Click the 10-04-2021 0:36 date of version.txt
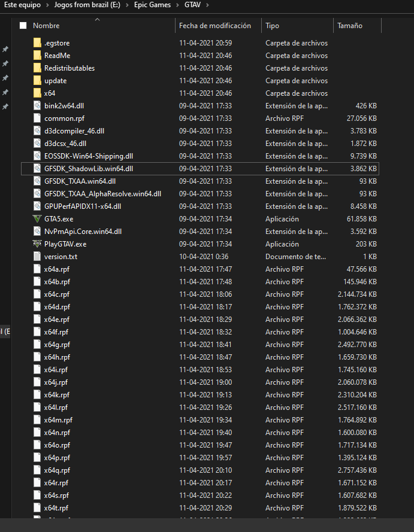The height and width of the screenshot is (532, 414). coord(204,257)
